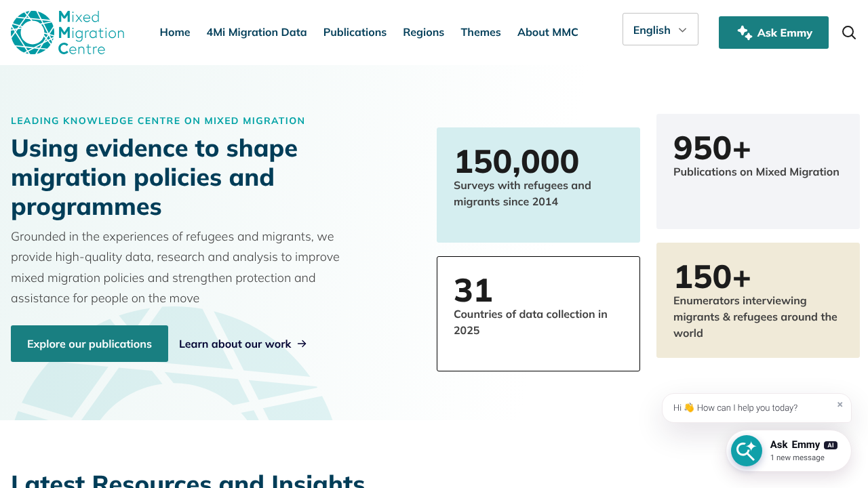Open the About MMC menu
Viewport: 868px width, 488px height.
click(x=548, y=33)
